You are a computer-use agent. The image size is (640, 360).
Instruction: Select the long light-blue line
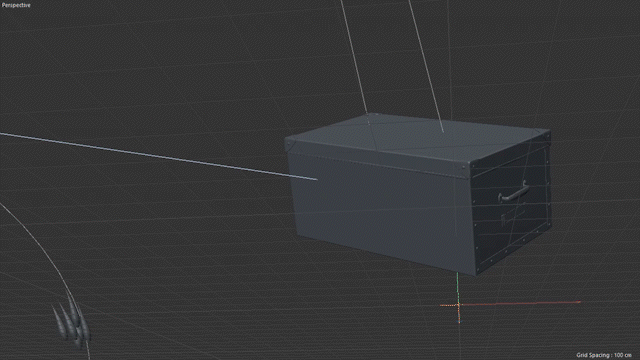(x=158, y=156)
